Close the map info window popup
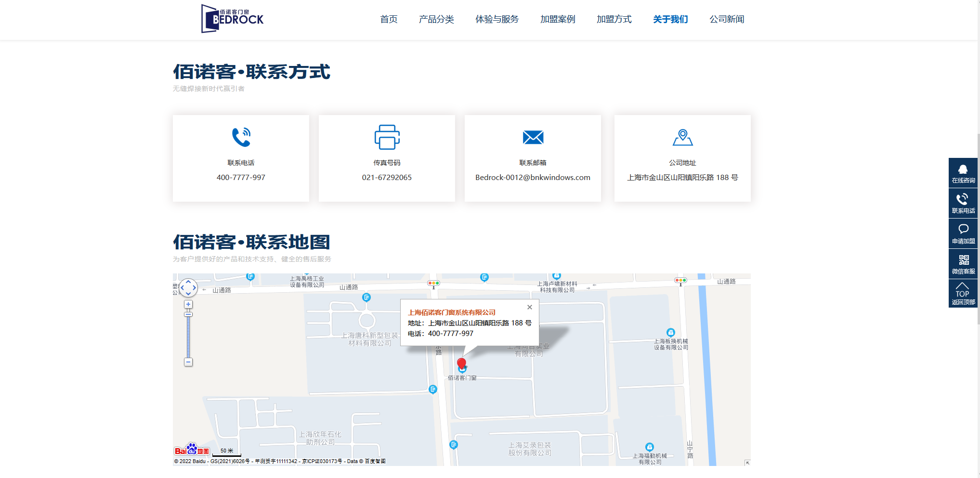Image resolution: width=980 pixels, height=478 pixels. [530, 307]
